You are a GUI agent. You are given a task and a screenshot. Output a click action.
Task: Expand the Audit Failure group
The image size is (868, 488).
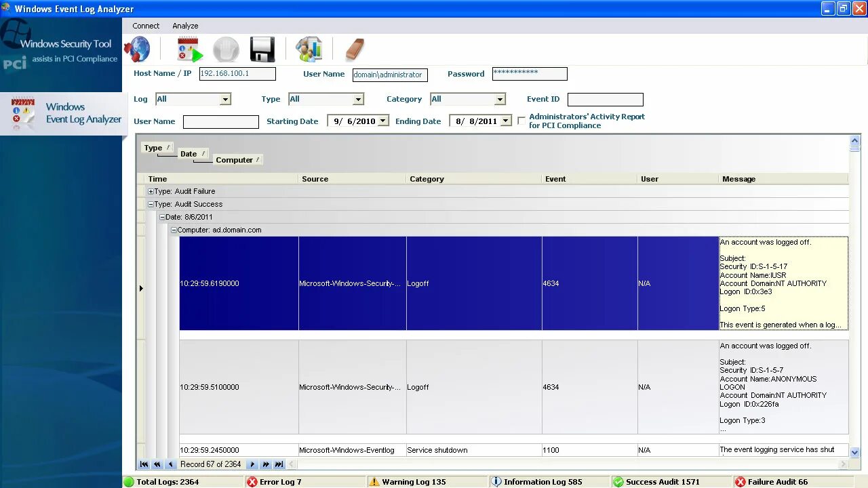tap(150, 191)
